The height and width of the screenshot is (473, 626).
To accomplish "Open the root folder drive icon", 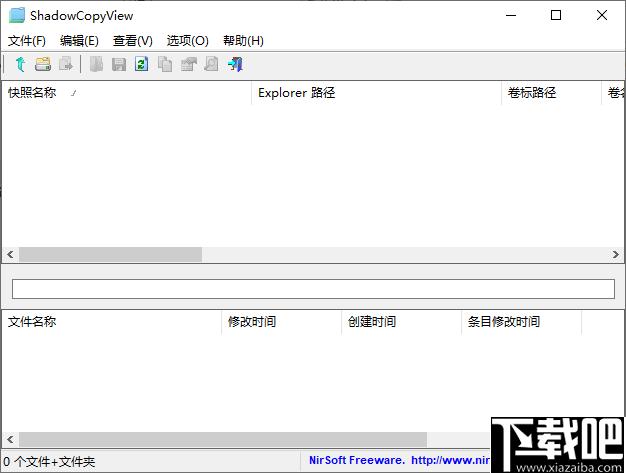I will pyautogui.click(x=43, y=64).
